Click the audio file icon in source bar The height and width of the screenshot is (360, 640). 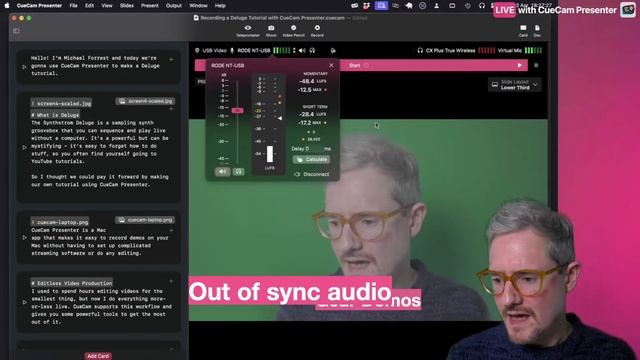(x=333, y=51)
